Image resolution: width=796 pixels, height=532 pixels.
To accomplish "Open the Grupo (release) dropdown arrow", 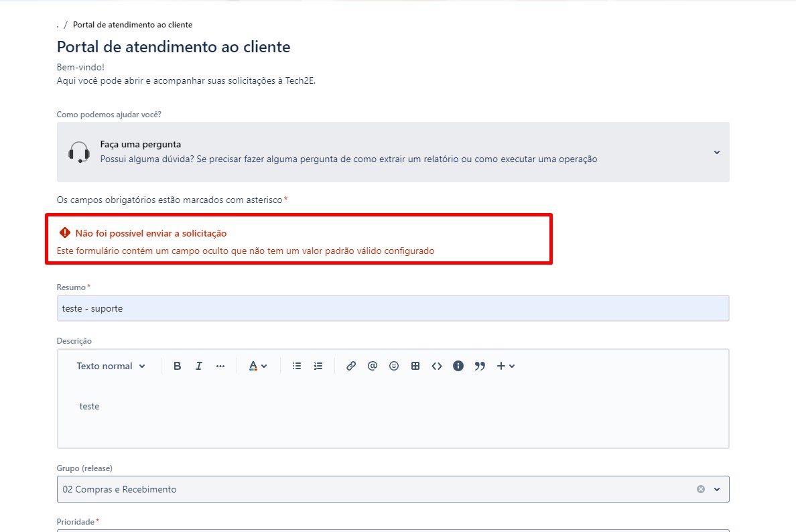I will (x=717, y=489).
